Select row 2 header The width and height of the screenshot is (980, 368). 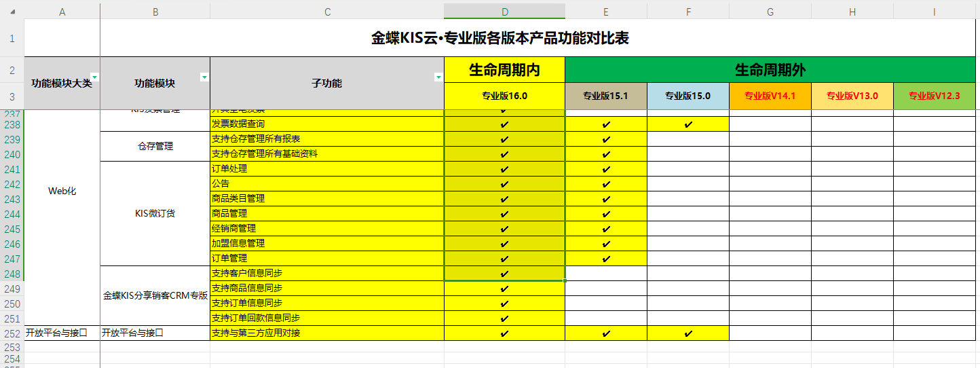12,70
